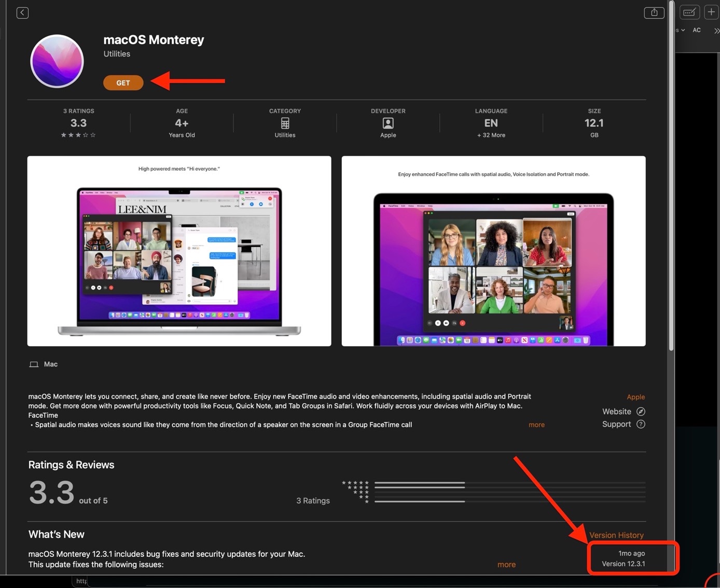Click the '12.1' size value
720x588 pixels.
pos(594,123)
